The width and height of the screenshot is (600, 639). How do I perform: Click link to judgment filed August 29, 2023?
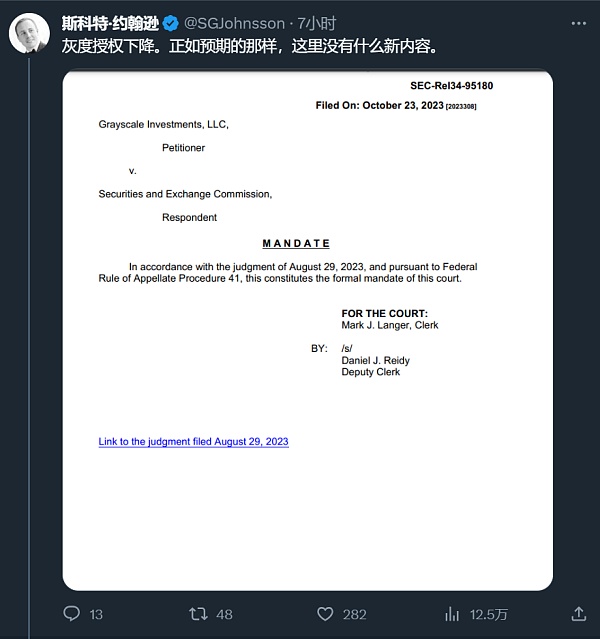tap(194, 441)
